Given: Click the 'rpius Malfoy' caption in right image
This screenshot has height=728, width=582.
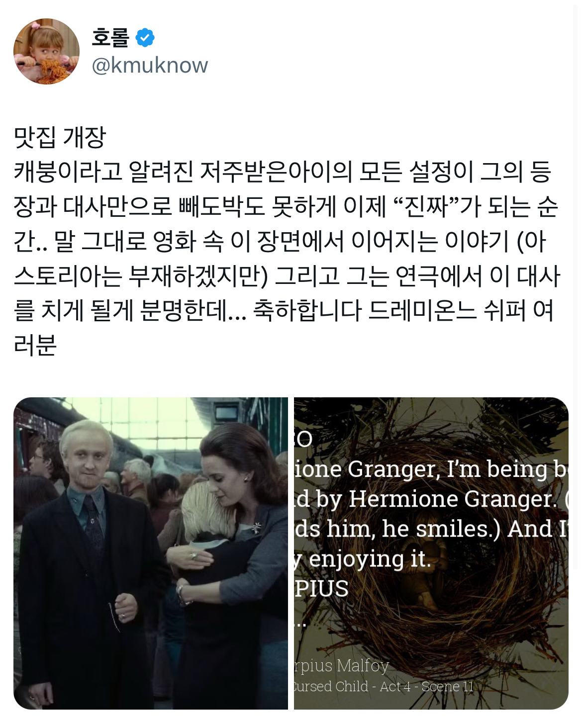Looking at the screenshot, I should click(x=342, y=665).
